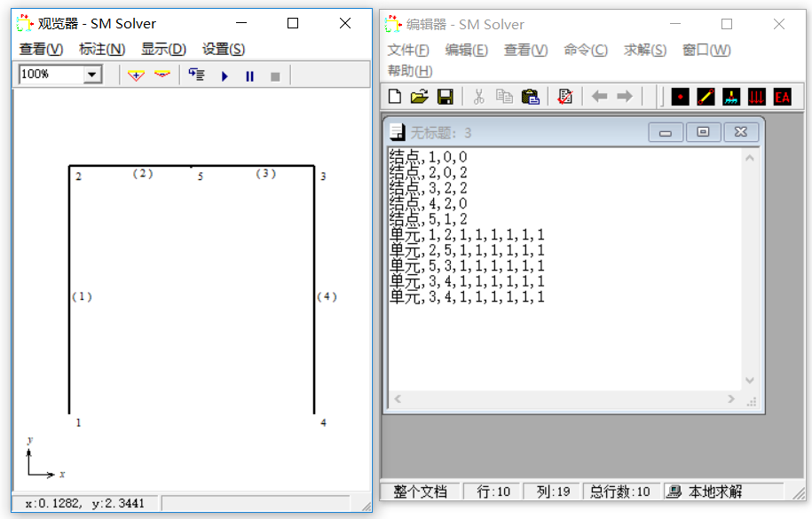Screen dimensions: 812x519
Task: Minimize the 无标题: 3 document window
Action: 666,132
